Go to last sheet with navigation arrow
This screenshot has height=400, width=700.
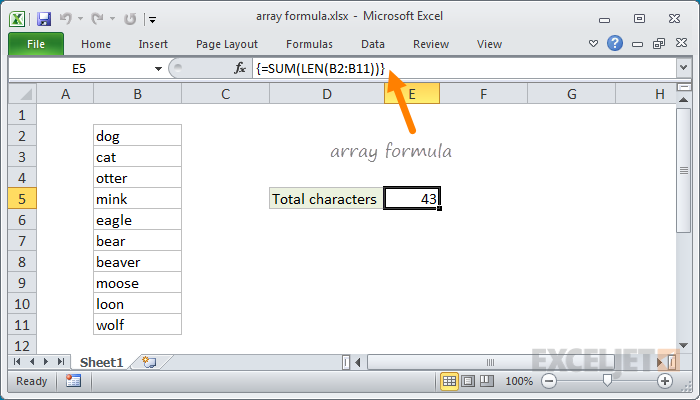(x=61, y=362)
